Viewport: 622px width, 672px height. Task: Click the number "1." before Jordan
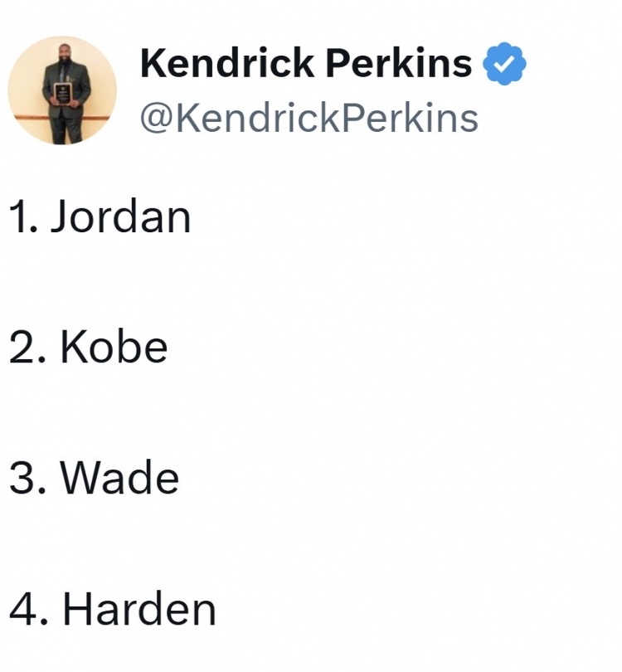[23, 216]
